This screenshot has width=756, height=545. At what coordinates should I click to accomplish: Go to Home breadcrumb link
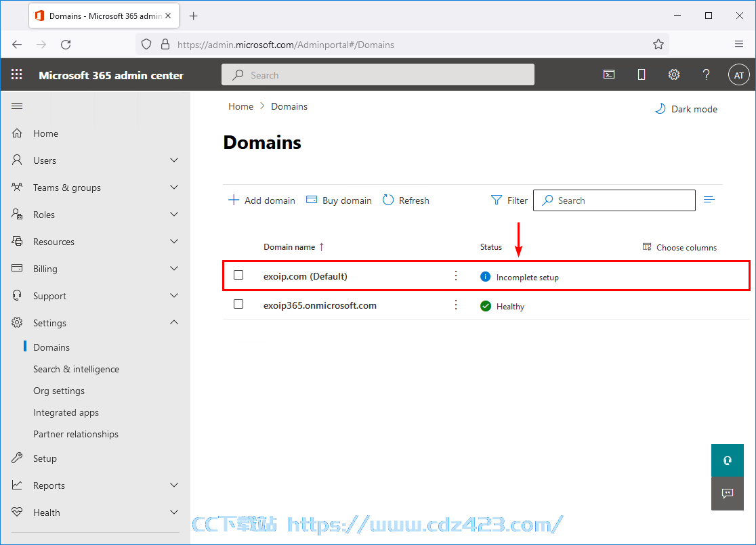tap(240, 106)
